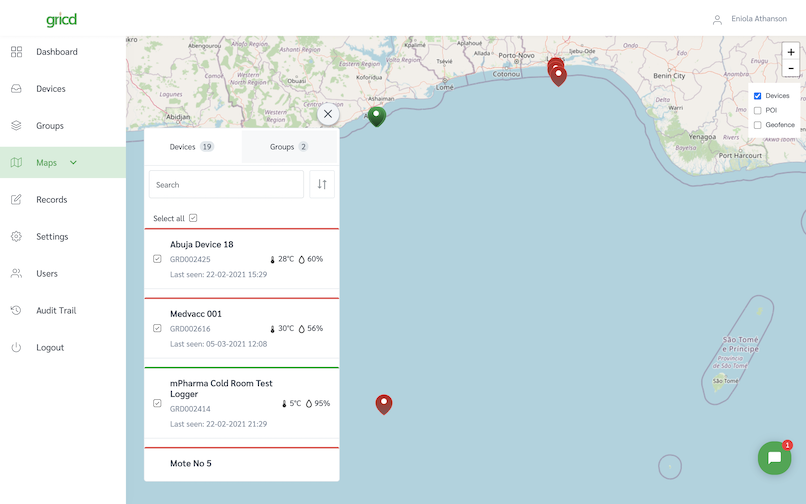Open the Eniola Athanson account menu
This screenshot has width=806, height=504.
[x=758, y=19]
